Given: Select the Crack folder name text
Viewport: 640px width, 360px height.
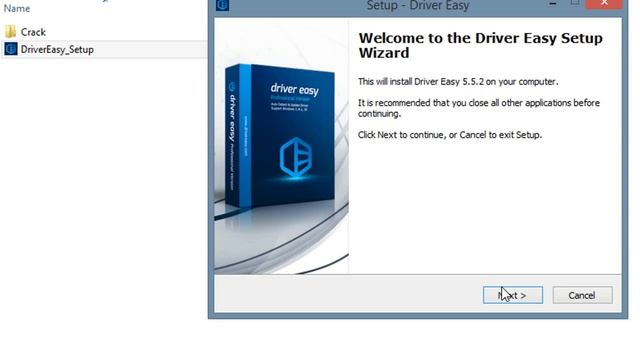Looking at the screenshot, I should (x=33, y=32).
